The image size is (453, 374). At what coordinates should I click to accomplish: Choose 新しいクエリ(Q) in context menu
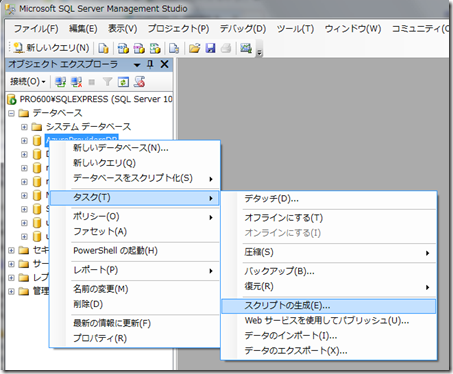pos(135,163)
